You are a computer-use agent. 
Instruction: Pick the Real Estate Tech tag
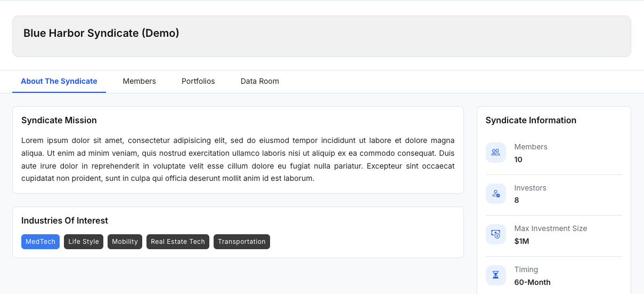(178, 242)
